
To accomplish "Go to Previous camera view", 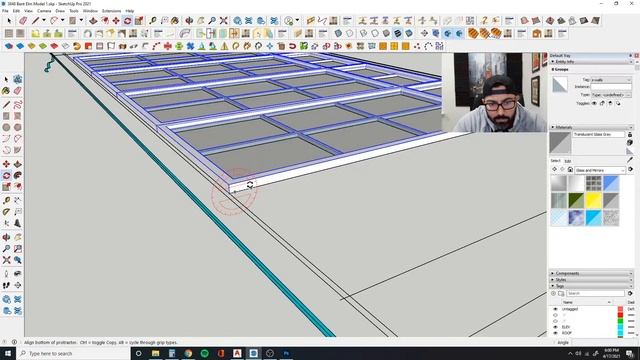I will (x=18, y=260).
